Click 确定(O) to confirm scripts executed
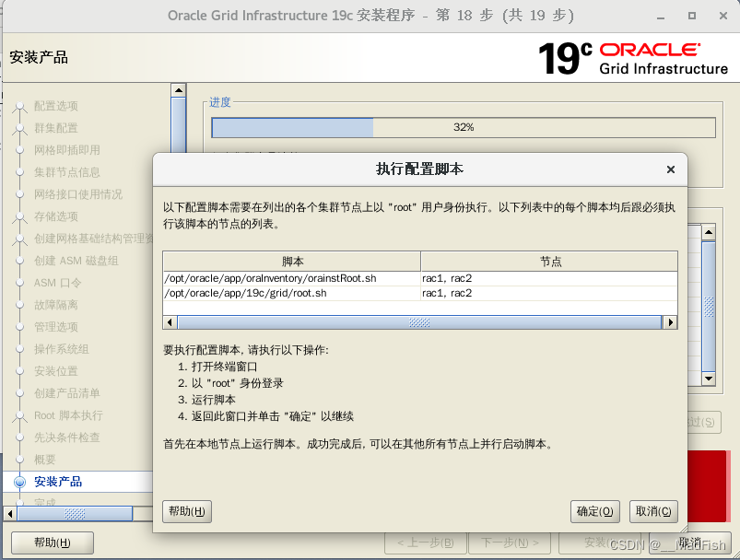This screenshot has width=740, height=560. (594, 511)
